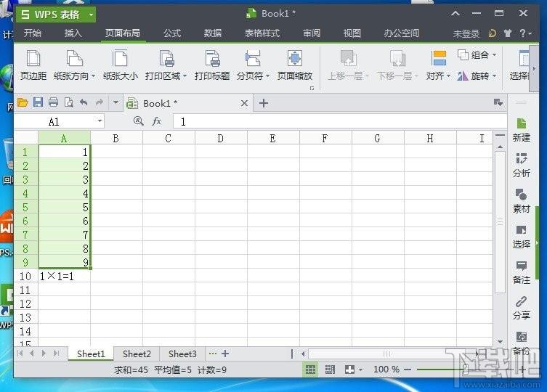The width and height of the screenshot is (547, 392).
Task: Open 分享 share in right sidebar
Action: click(x=521, y=307)
